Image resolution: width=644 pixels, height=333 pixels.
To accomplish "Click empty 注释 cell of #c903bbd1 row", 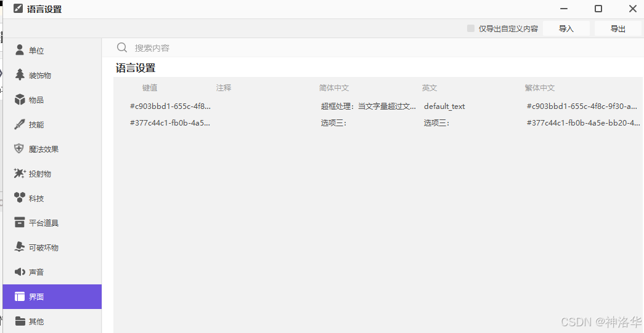I will (265, 106).
